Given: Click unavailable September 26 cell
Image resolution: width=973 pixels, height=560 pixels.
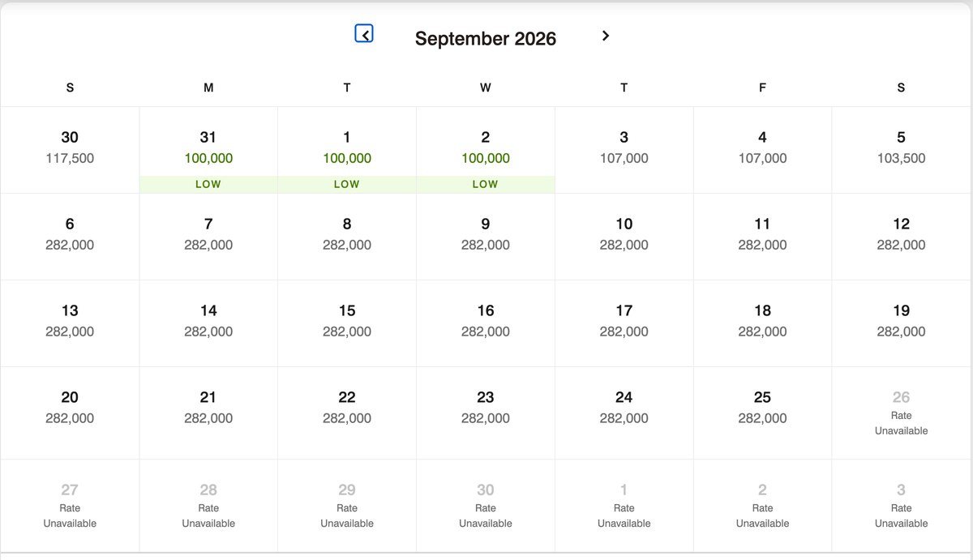Looking at the screenshot, I should (901, 413).
